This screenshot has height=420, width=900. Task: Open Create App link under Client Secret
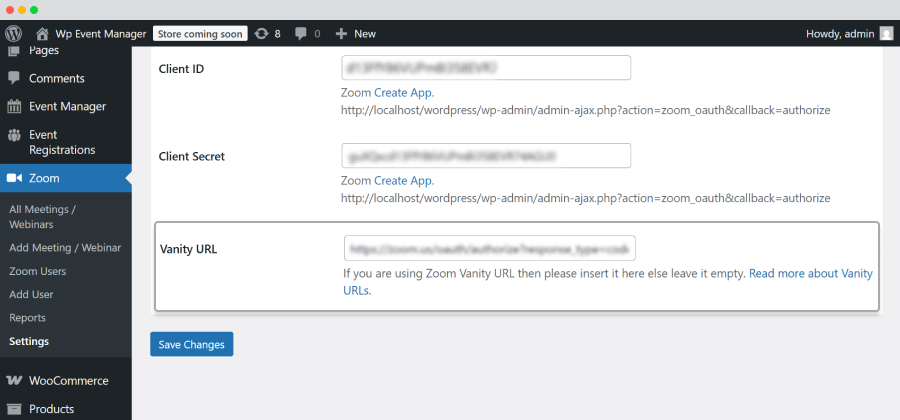pos(404,181)
